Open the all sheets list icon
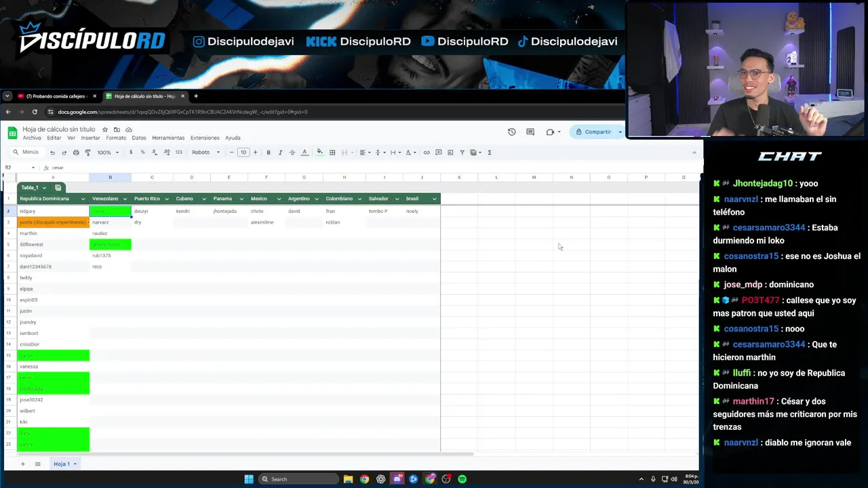This screenshot has width=868, height=488. [x=38, y=464]
